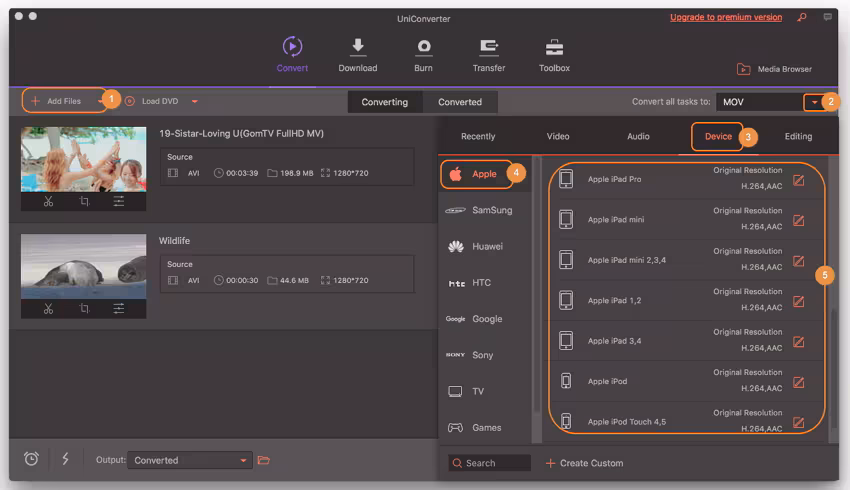Click the key registration icon
This screenshot has width=850, height=490.
[802, 17]
